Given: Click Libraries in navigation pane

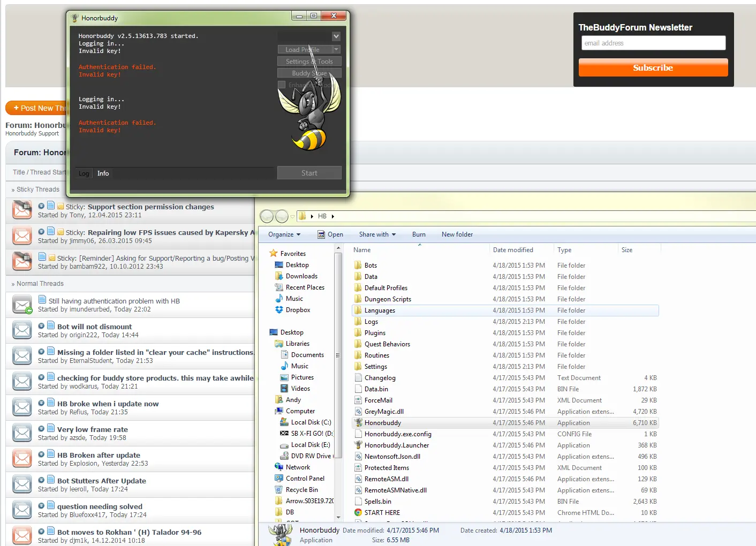Looking at the screenshot, I should 298,343.
